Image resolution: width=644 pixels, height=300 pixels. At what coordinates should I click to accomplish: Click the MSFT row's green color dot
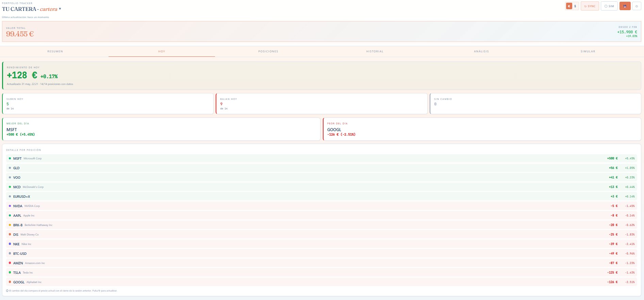[x=10, y=158]
